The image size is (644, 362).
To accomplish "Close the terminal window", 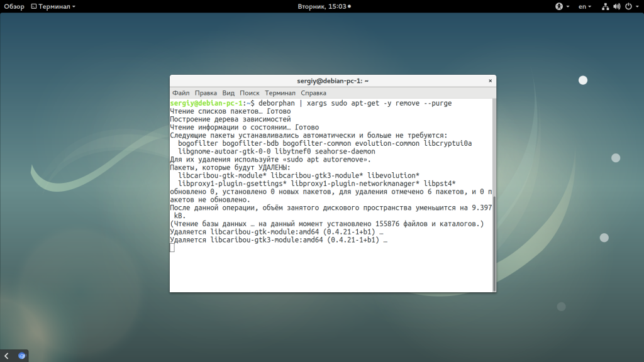I will pos(489,81).
